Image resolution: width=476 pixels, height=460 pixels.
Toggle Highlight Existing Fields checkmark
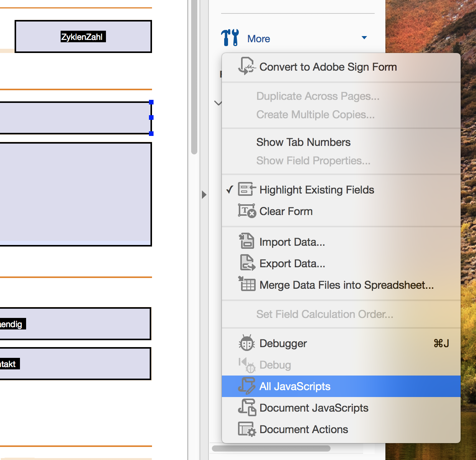pos(230,189)
